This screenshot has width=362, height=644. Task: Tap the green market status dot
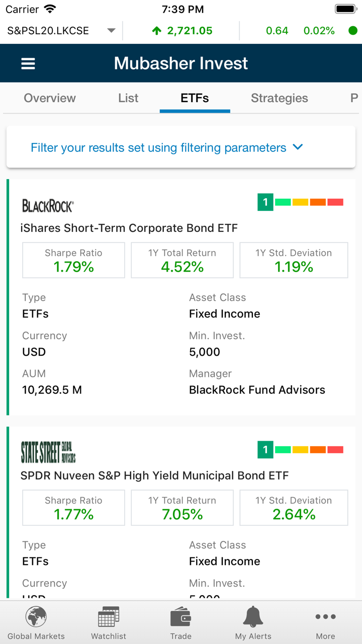(x=353, y=31)
